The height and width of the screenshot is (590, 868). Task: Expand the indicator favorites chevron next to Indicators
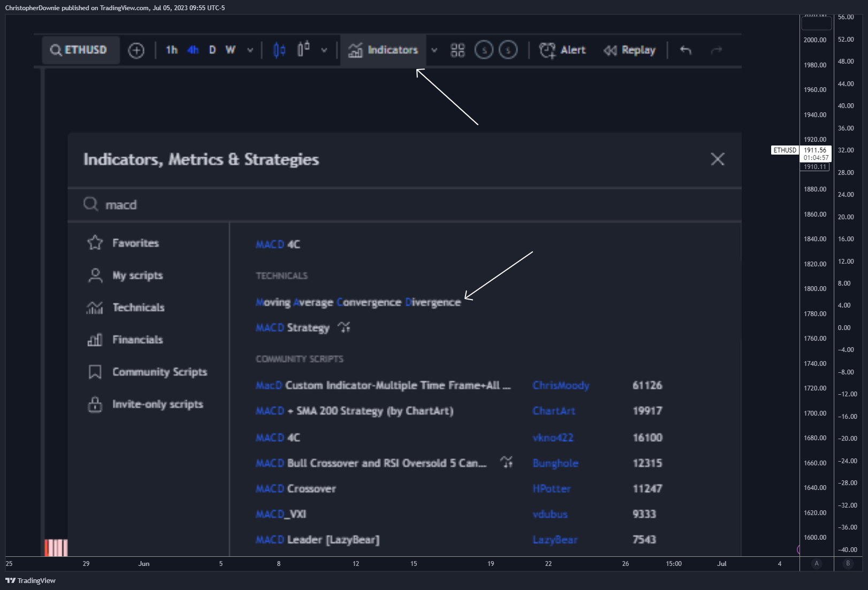click(434, 50)
